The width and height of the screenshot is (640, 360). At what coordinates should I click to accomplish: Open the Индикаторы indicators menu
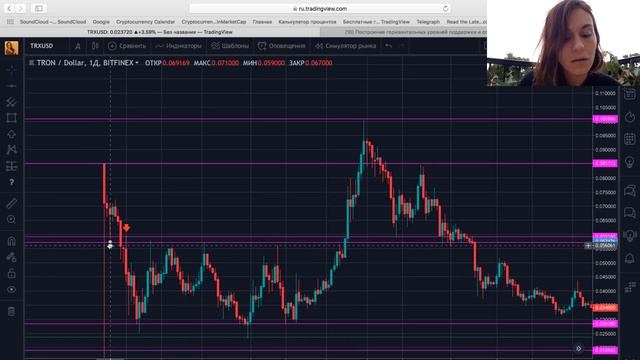tap(178, 46)
